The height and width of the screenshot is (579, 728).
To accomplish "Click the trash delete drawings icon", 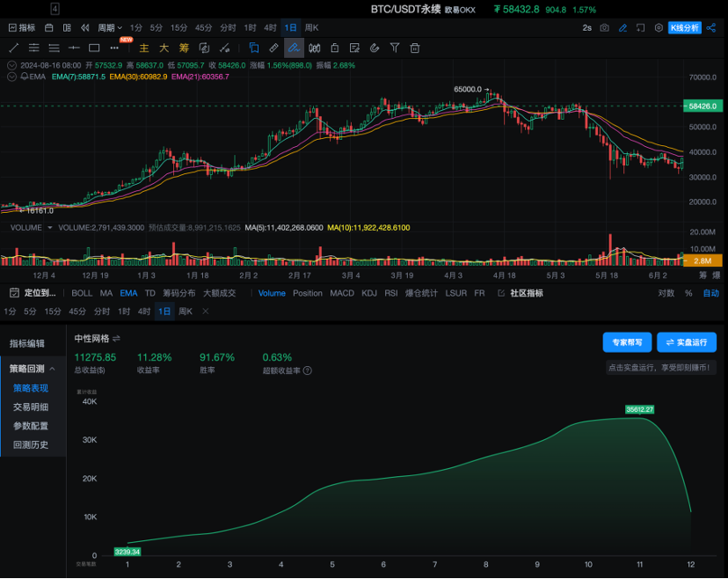I will pos(415,48).
